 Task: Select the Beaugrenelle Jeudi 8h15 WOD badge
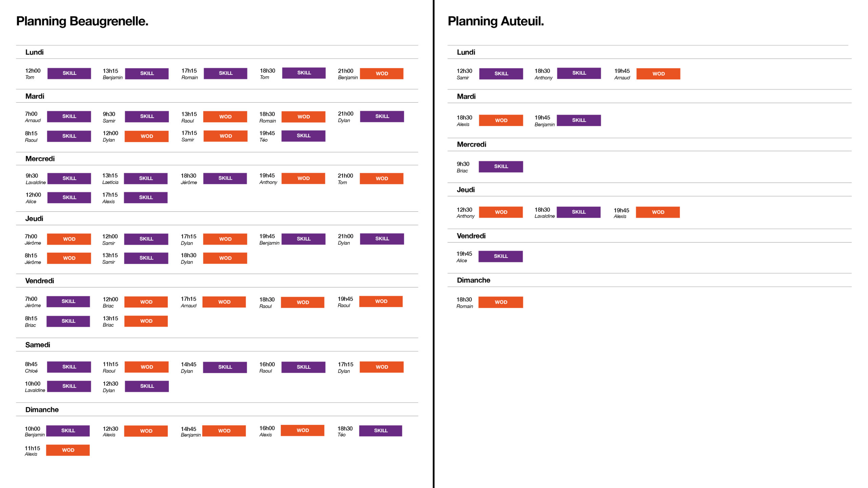tap(69, 258)
